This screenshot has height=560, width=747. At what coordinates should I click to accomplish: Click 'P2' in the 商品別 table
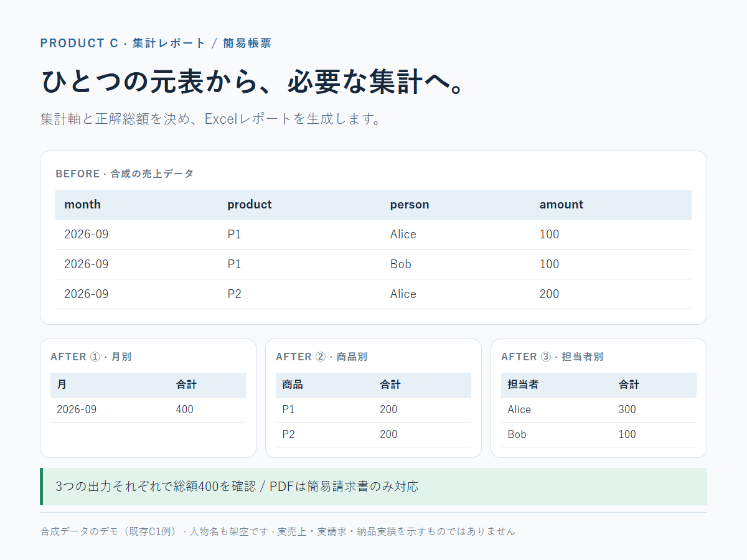[288, 434]
